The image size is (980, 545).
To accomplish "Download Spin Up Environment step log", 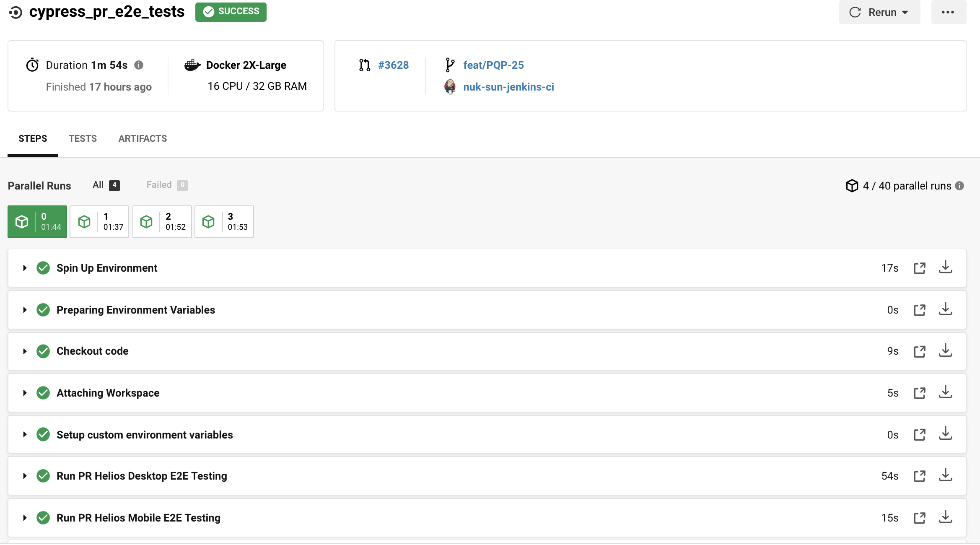I will click(945, 267).
